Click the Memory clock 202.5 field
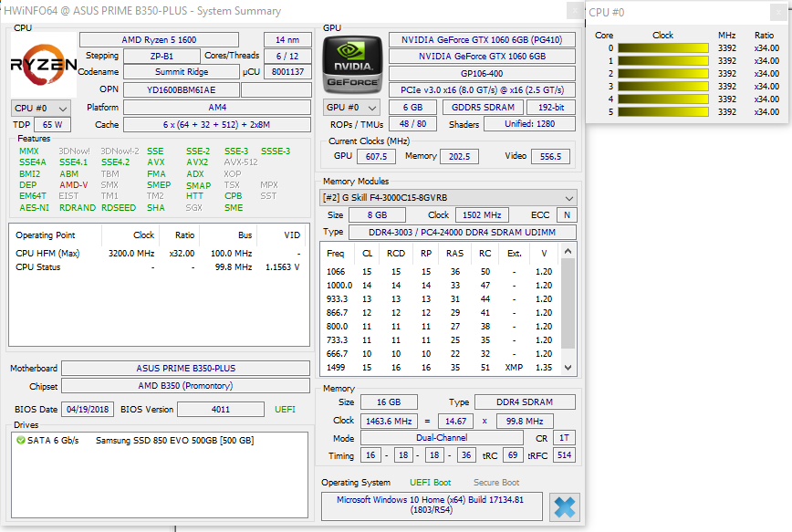This screenshot has width=792, height=532. click(x=460, y=157)
